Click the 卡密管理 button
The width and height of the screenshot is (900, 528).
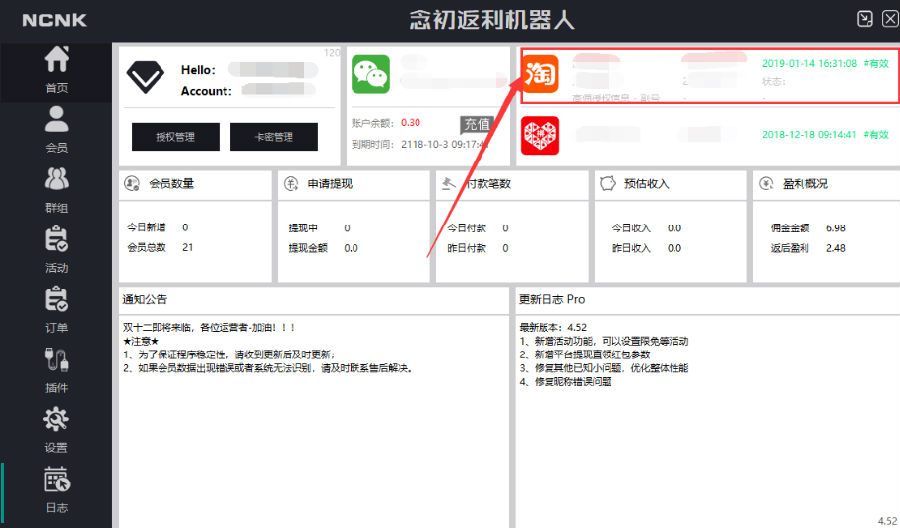pyautogui.click(x=274, y=137)
